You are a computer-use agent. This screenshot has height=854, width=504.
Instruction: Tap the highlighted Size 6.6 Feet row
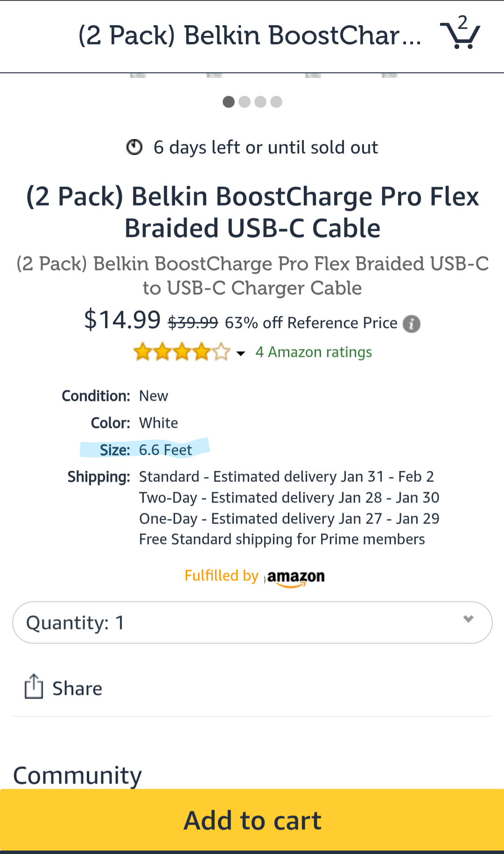click(x=146, y=450)
